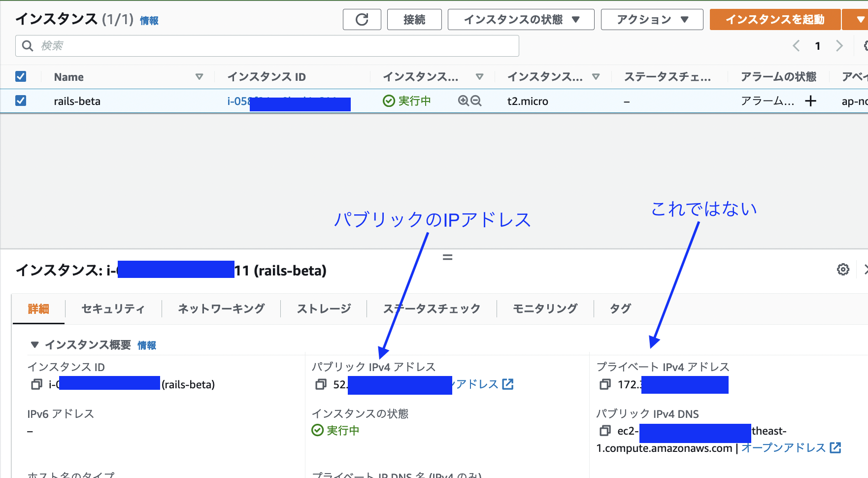This screenshot has width=868, height=478.
Task: Open the インスタンスの状態 dropdown
Action: 520,19
